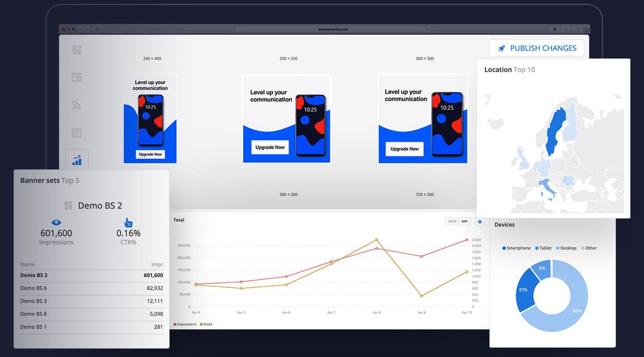The image size is (644, 357).
Task: Click the 500 × 260 size label
Action: click(x=288, y=195)
